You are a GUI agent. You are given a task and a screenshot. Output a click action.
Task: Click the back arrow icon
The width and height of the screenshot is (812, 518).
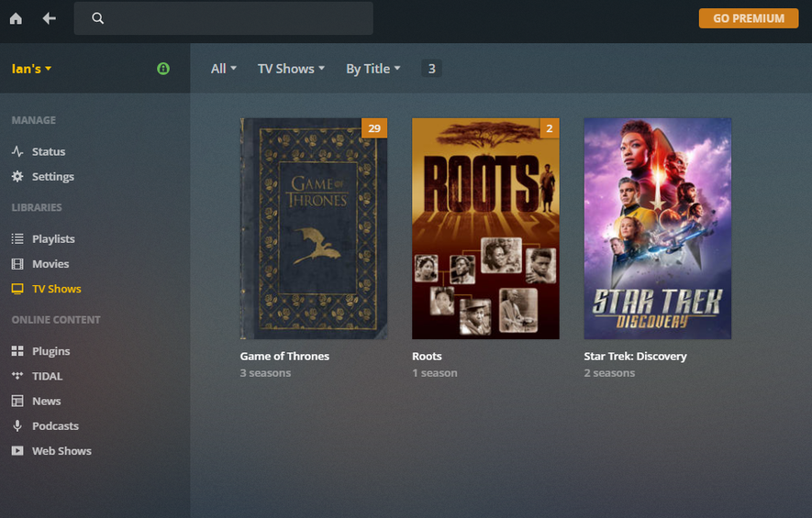click(50, 18)
